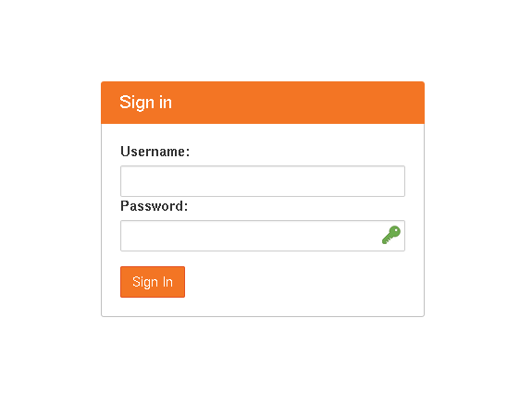Place cursor in the field under Password:
532x416 pixels.
(263, 236)
